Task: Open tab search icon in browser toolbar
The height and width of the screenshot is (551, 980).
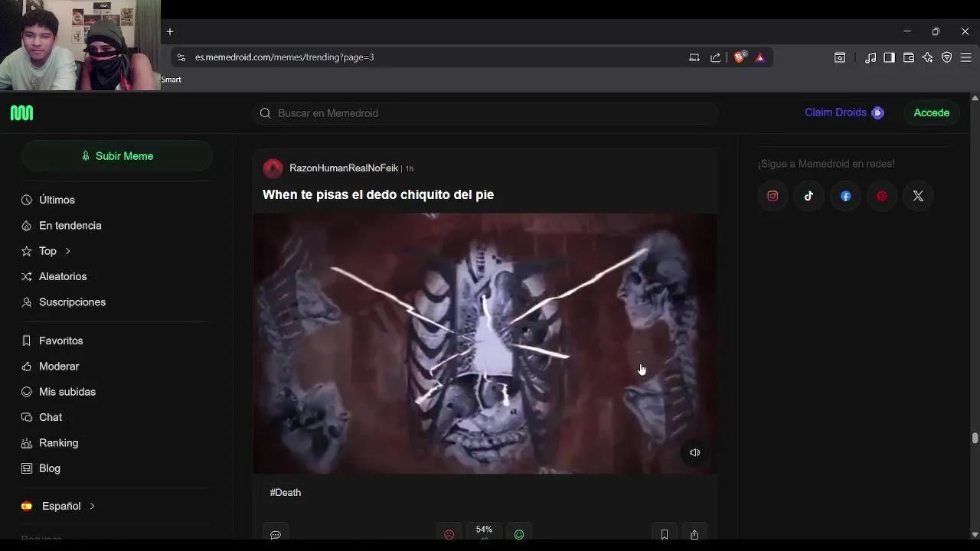Action: 840,57
